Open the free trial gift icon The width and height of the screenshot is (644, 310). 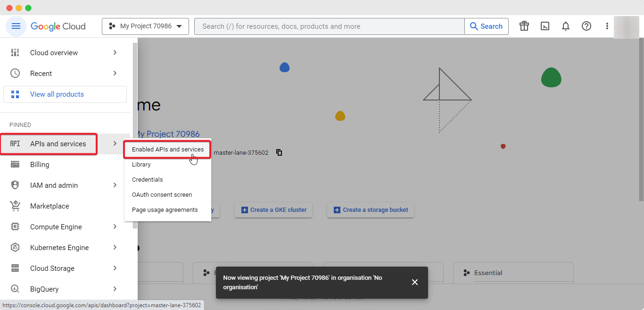pyautogui.click(x=524, y=26)
